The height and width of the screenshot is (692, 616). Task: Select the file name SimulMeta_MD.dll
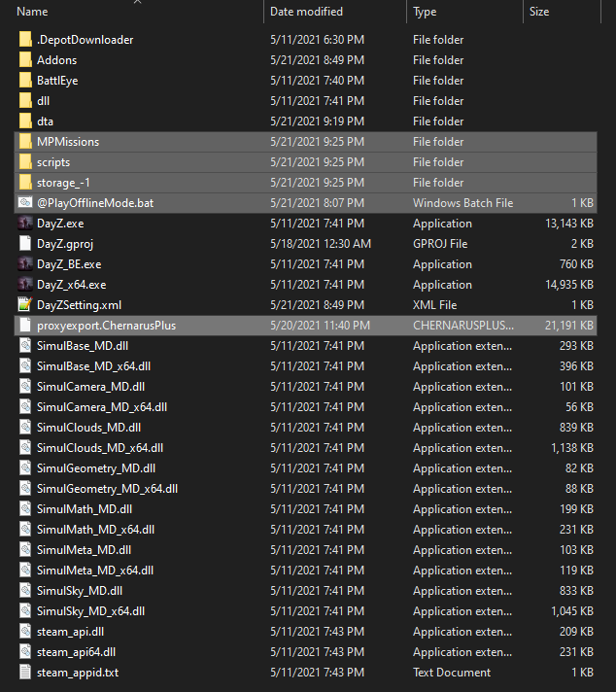tap(84, 550)
